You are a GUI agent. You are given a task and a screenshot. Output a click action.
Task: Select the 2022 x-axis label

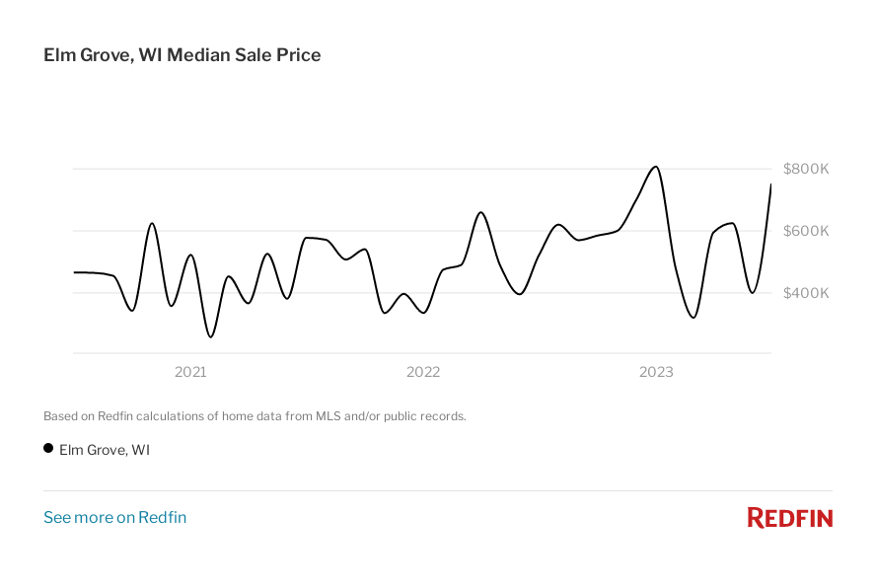(x=423, y=372)
